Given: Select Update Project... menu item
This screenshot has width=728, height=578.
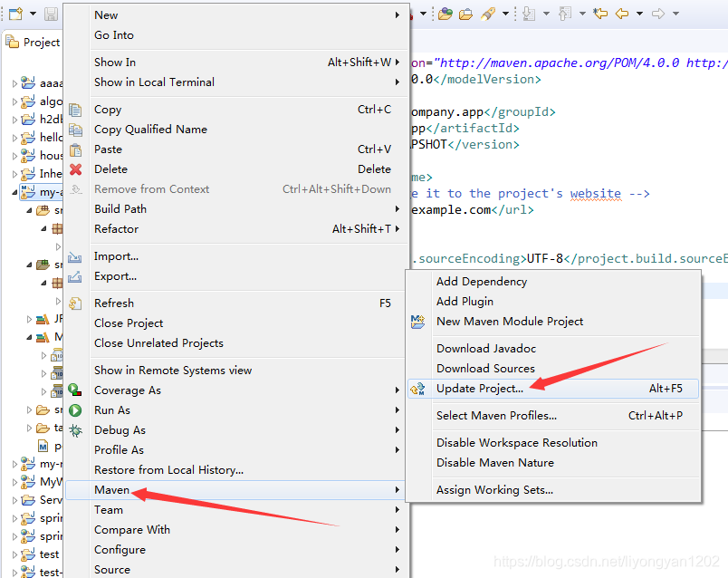Looking at the screenshot, I should pos(553,389).
